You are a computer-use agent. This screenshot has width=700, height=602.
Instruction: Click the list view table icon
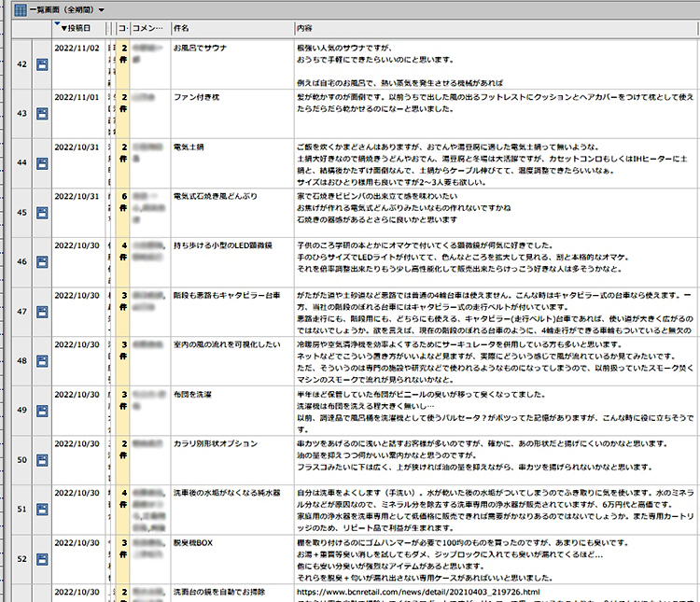tap(21, 10)
